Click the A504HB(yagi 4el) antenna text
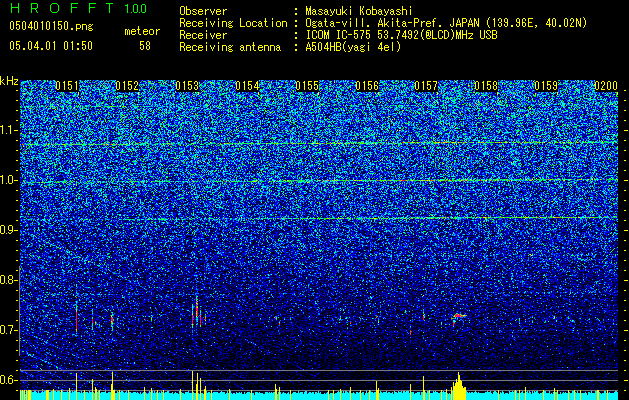The width and height of the screenshot is (629, 400). pyautogui.click(x=353, y=47)
